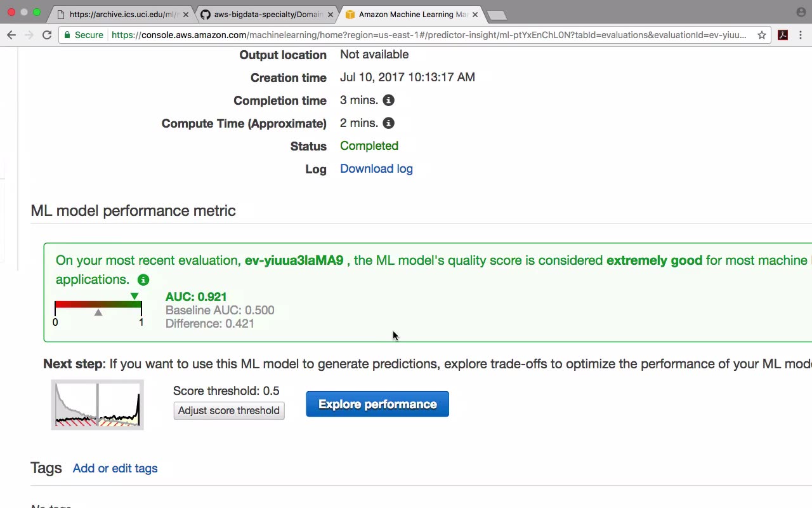Click the '3 mins.' completion time value

click(359, 100)
